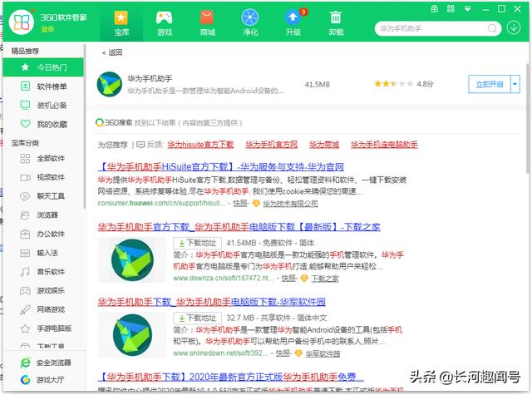Open the 商城 store tab
532x395 pixels.
(x=207, y=23)
